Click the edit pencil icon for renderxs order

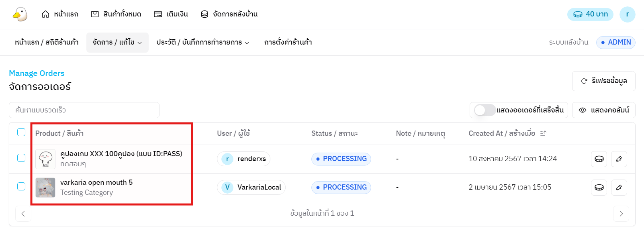619,159
